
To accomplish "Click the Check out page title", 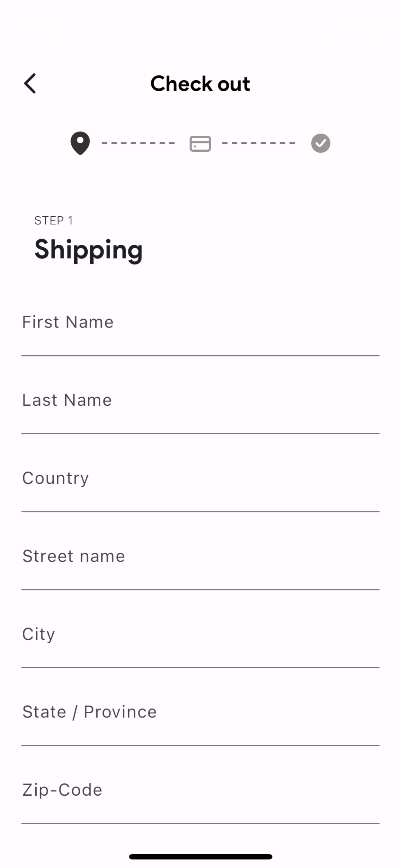I will coord(200,83).
